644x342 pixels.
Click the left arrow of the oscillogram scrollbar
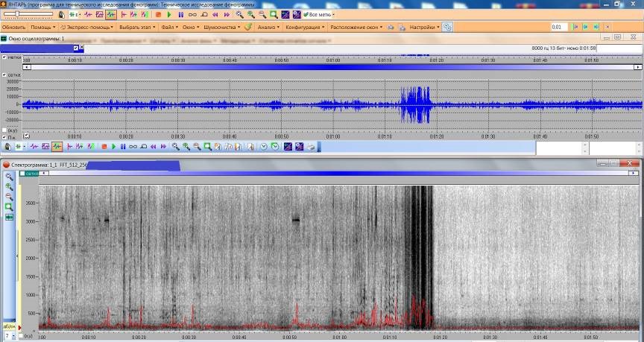coord(27,67)
